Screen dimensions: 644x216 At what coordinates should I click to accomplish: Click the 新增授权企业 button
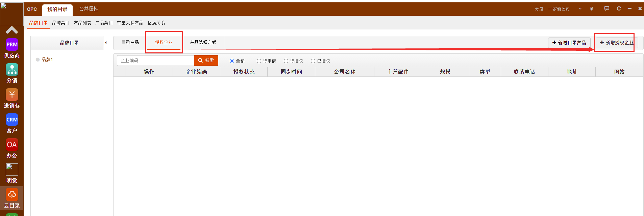(x=617, y=43)
